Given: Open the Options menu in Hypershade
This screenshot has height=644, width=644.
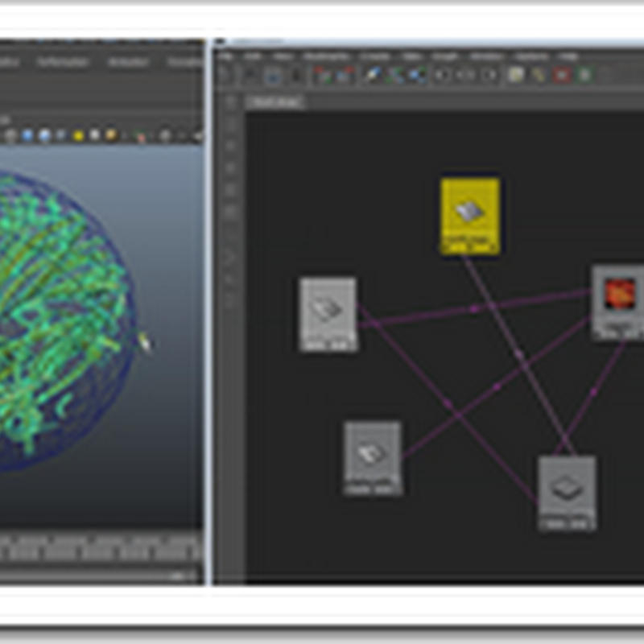Looking at the screenshot, I should click(x=530, y=56).
